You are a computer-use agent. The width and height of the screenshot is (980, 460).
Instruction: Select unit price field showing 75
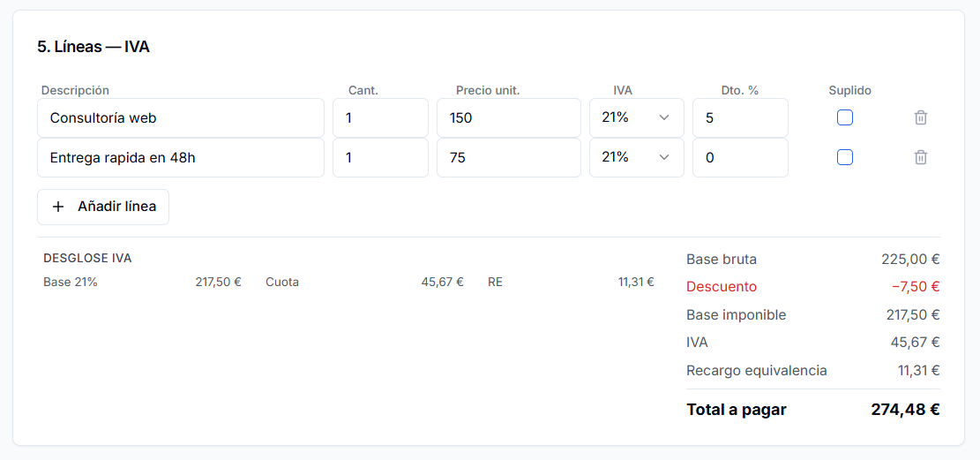(508, 157)
